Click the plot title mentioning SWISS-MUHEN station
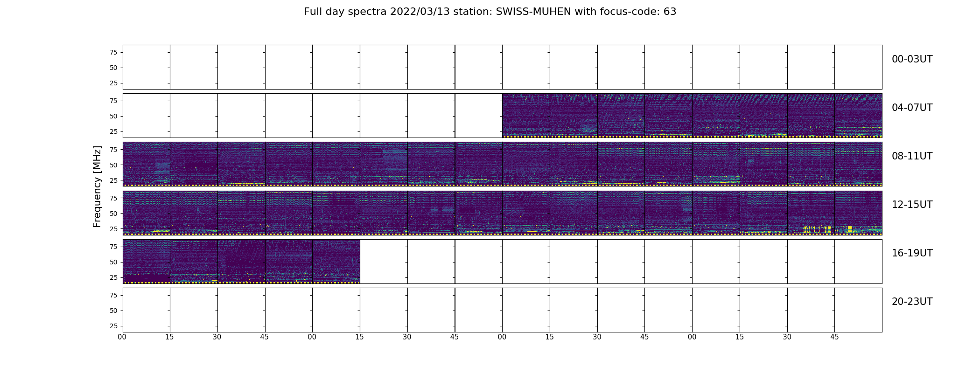 (490, 12)
